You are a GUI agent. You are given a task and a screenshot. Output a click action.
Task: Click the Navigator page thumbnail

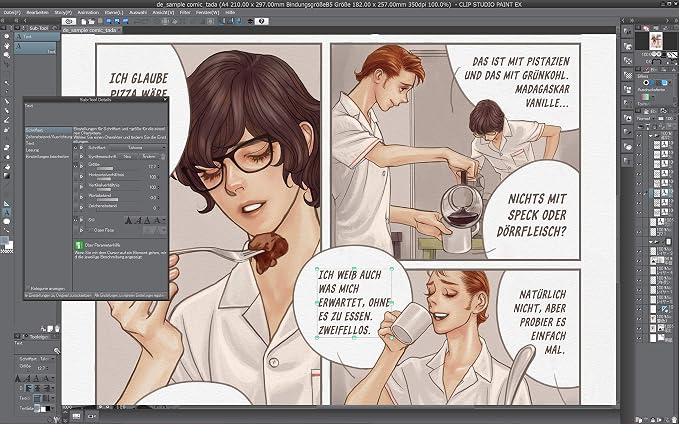[x=655, y=41]
